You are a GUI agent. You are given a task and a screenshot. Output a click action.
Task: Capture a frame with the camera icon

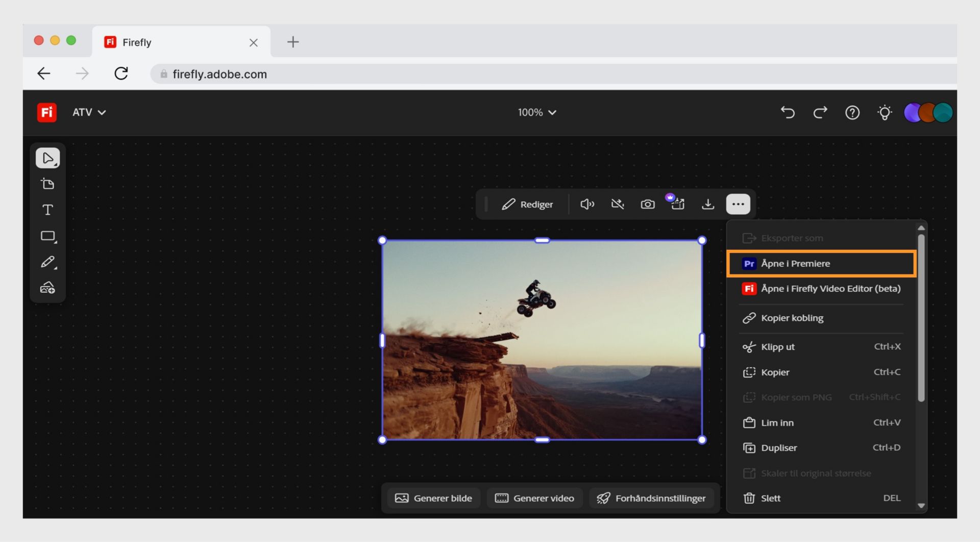point(648,204)
